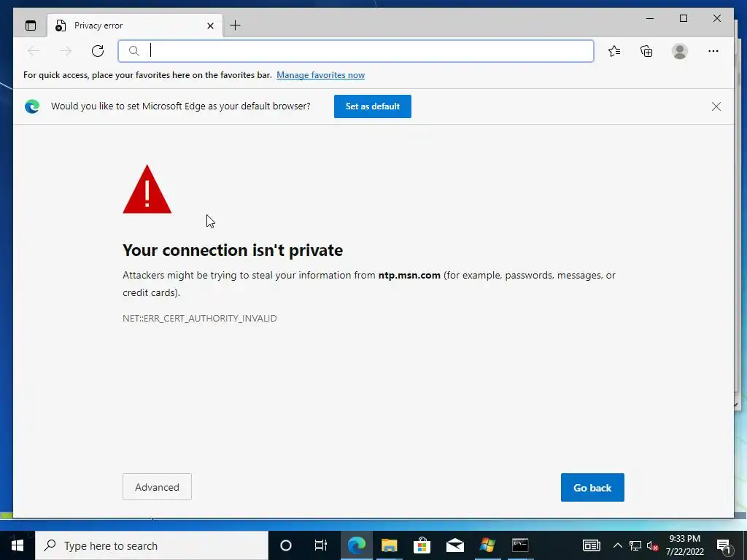Click the address bar input field

click(356, 51)
